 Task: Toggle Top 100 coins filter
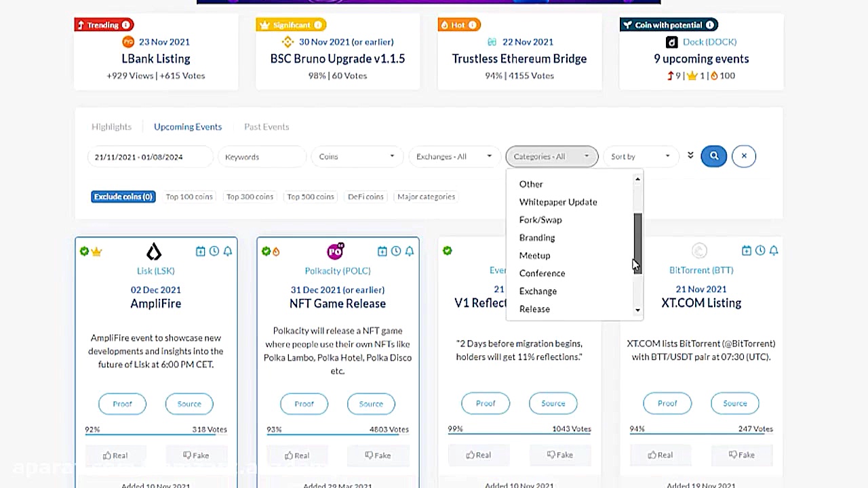tap(189, 197)
